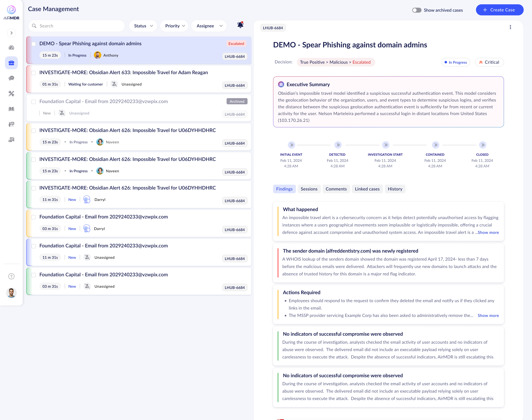Open the Status filter dropdown
This screenshot has width=532, height=420.
pos(143,26)
